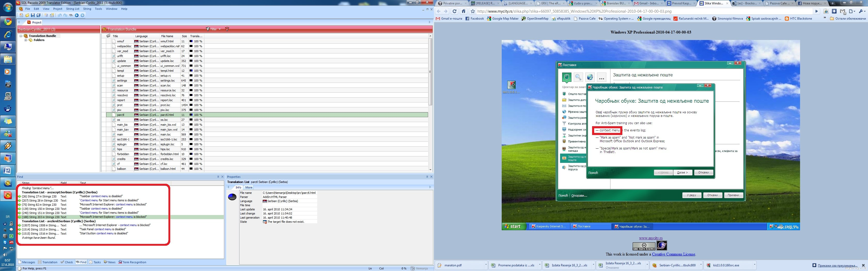Open the OpenStreetMap bookmark
868x271 pixels.
535,19
